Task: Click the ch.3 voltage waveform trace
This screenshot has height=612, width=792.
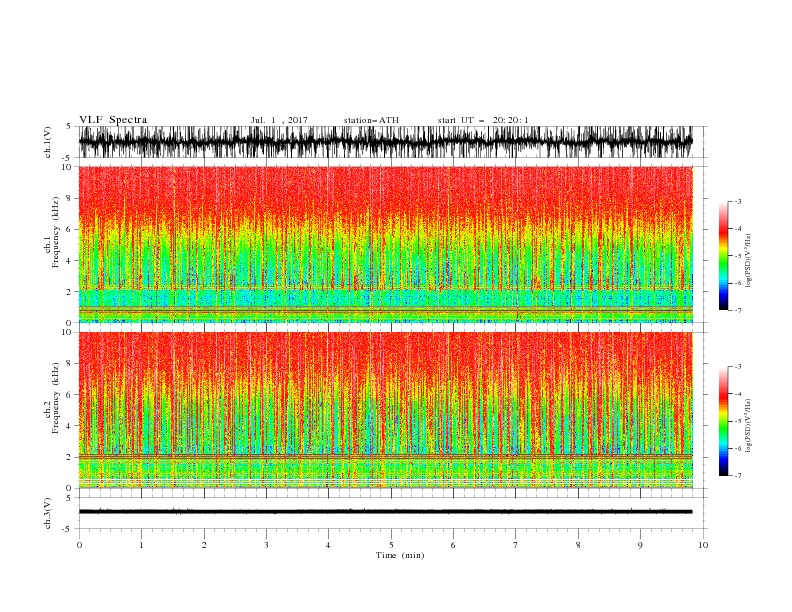Action: pyautogui.click(x=385, y=512)
